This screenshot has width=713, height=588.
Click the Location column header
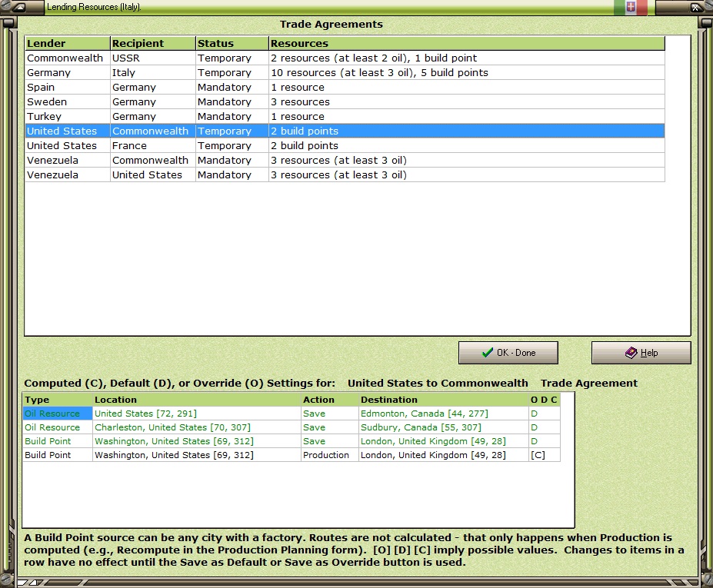pyautogui.click(x=196, y=400)
